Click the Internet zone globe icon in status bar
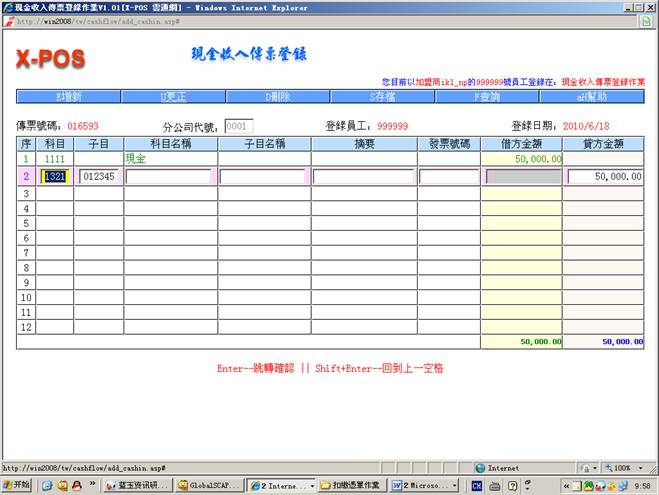 (x=480, y=467)
